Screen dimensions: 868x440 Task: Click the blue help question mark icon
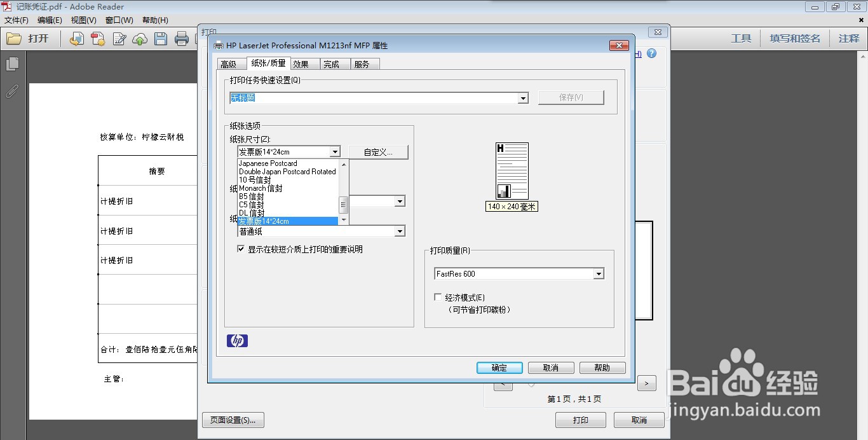tap(651, 53)
